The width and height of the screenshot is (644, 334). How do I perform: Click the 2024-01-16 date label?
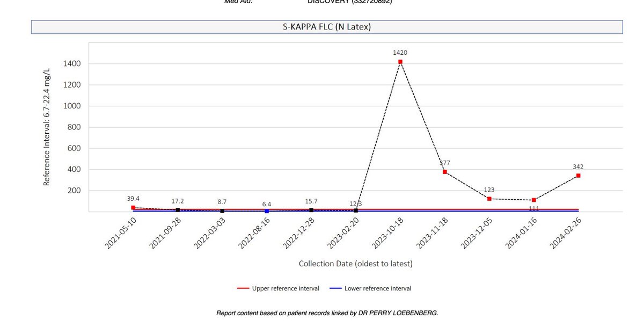coord(521,234)
